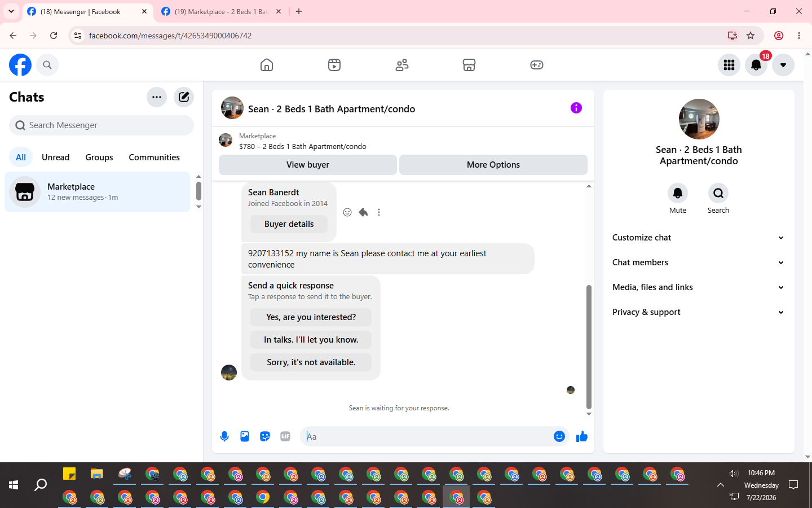The image size is (812, 508).
Task: Click the address bar URL
Action: click(170, 36)
